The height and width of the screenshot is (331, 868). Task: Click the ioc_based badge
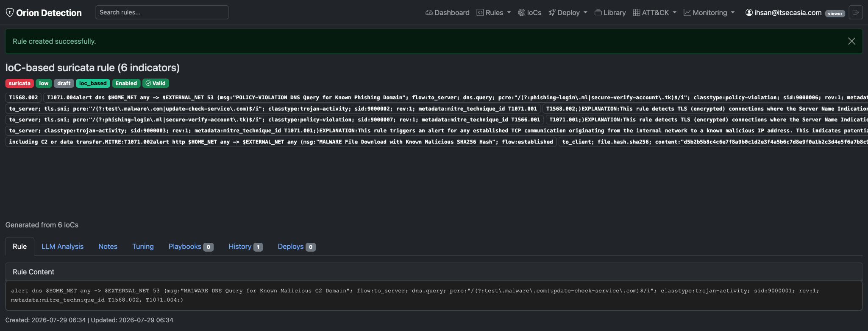93,83
